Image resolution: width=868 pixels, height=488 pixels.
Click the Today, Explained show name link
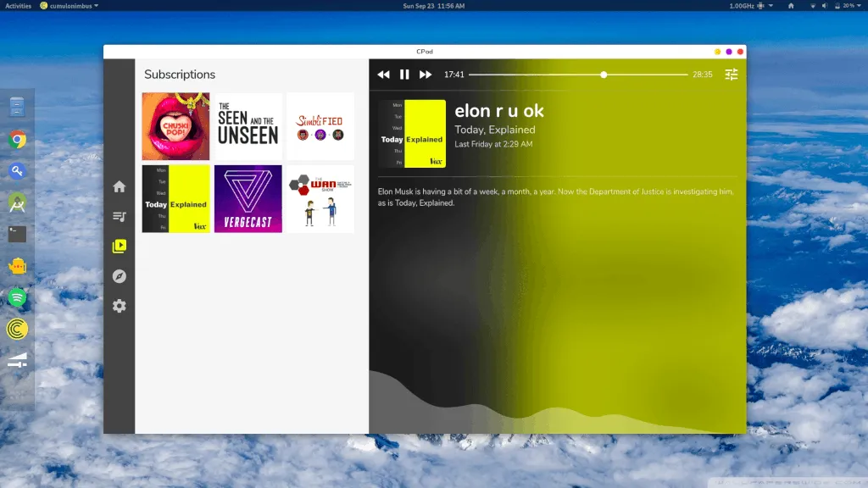(x=495, y=130)
